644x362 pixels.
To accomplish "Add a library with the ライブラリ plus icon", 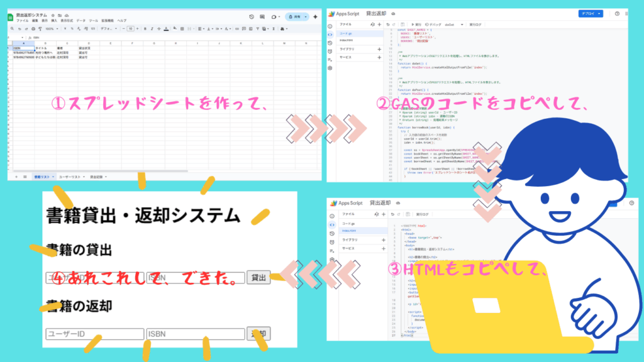I will pyautogui.click(x=379, y=48).
